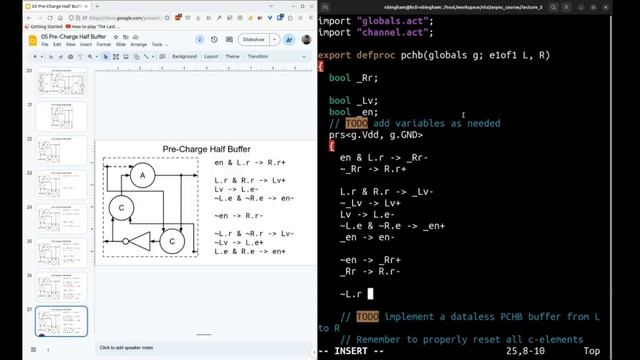Open the Insert menu
The image size is (640, 360).
click(x=86, y=44)
